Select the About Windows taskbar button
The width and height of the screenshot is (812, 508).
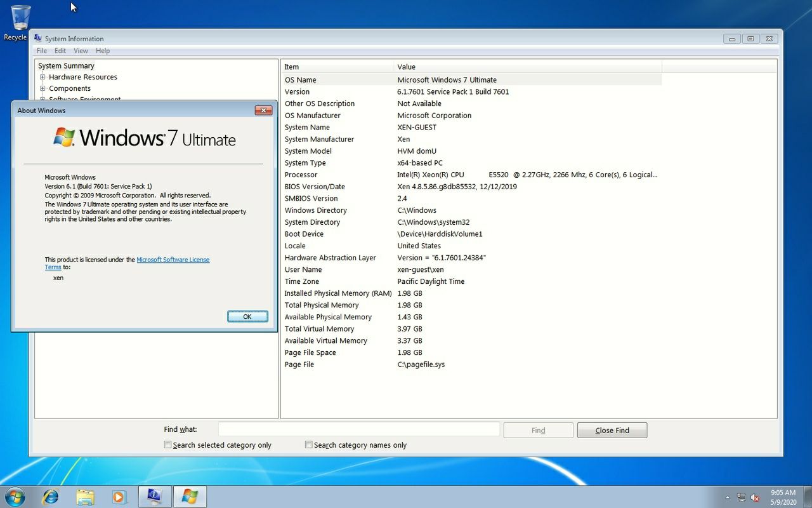190,497
